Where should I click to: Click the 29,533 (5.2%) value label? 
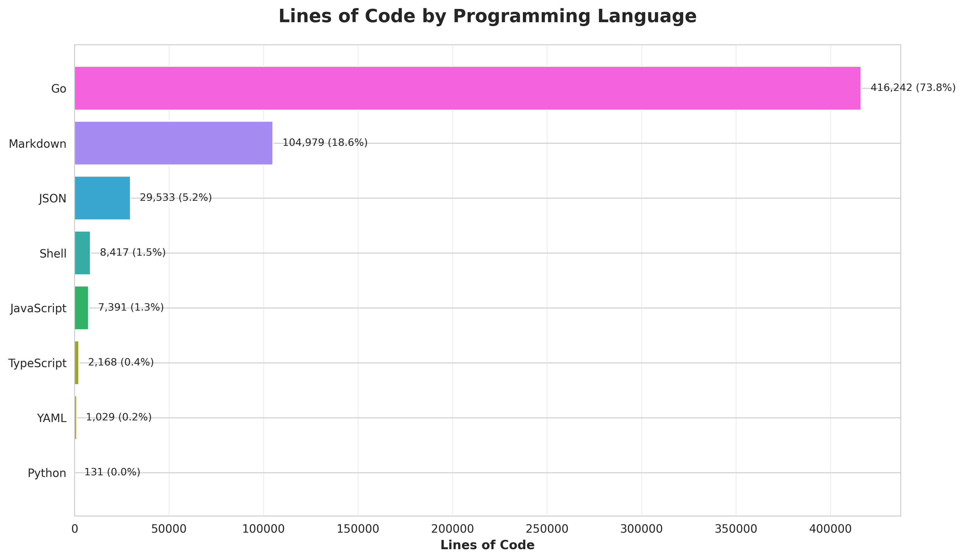point(175,198)
